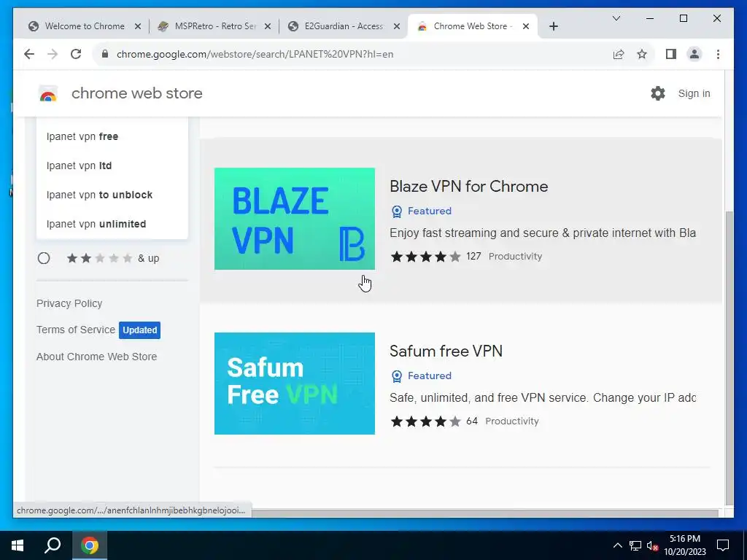Screen dimensions: 747x560
Task: Click Featured badge under Safum VPN
Action: pos(421,376)
